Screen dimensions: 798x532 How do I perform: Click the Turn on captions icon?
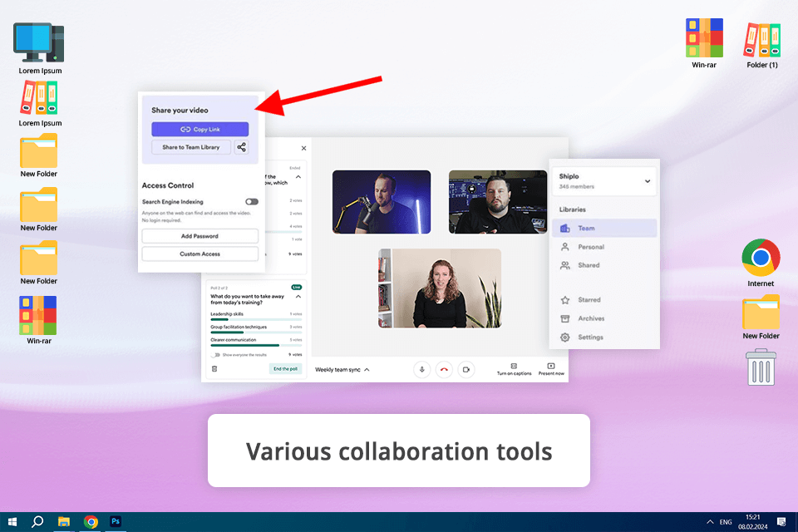[514, 366]
